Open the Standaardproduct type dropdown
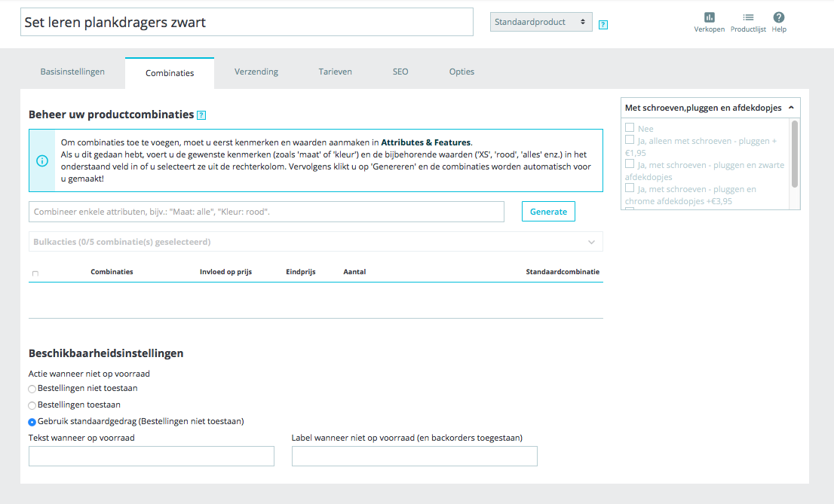 click(541, 22)
